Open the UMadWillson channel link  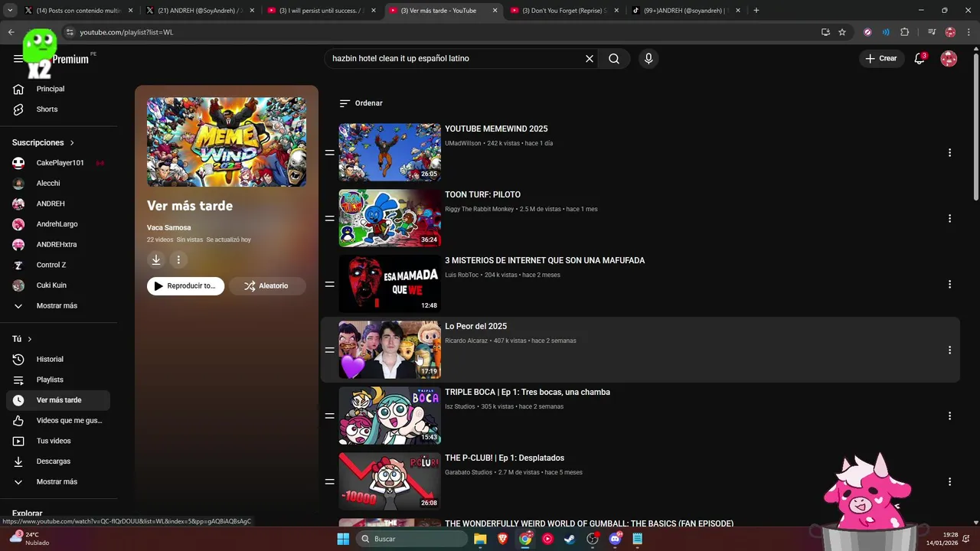463,144
